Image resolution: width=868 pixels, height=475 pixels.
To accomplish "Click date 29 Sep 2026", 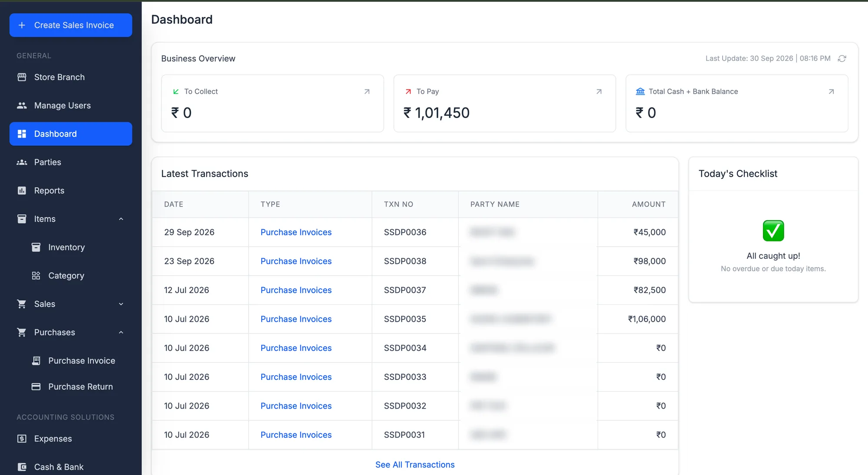I will pos(189,232).
